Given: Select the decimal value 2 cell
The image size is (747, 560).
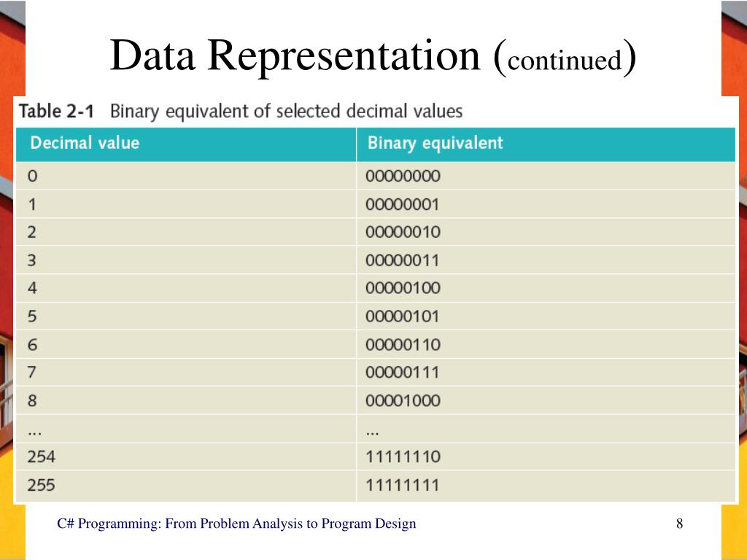Looking at the screenshot, I should click(186, 232).
